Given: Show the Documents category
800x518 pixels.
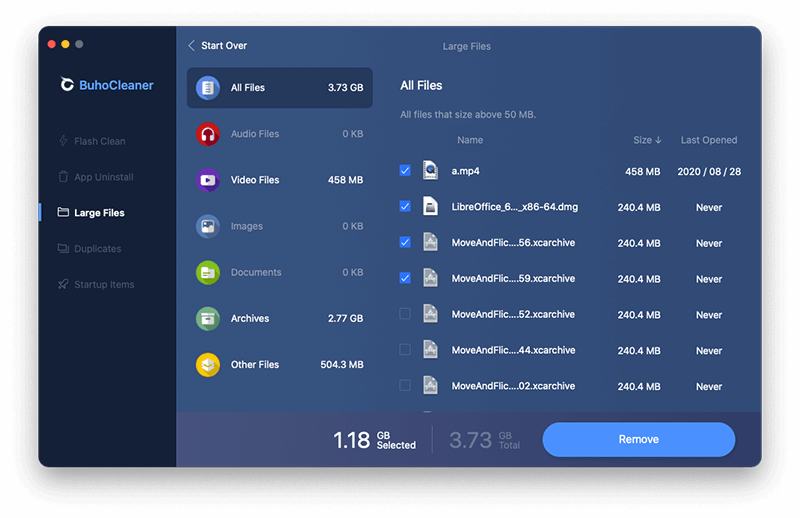Looking at the screenshot, I should (280, 273).
